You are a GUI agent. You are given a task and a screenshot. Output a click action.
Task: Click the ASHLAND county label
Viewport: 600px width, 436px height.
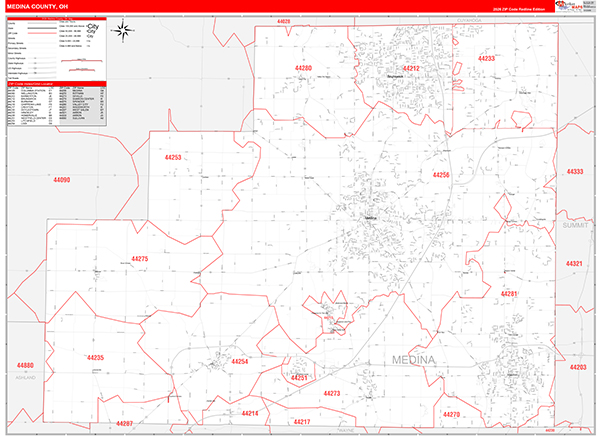tap(25, 378)
